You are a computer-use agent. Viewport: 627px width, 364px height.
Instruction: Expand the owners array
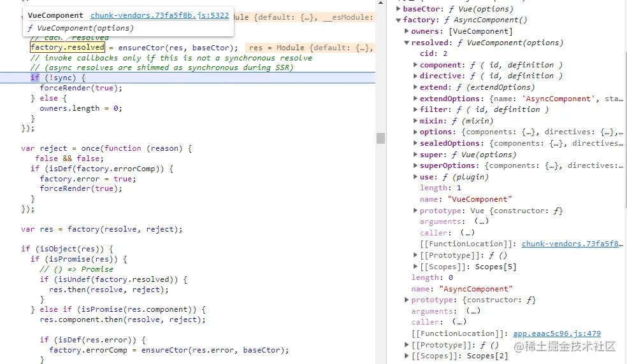click(x=407, y=31)
